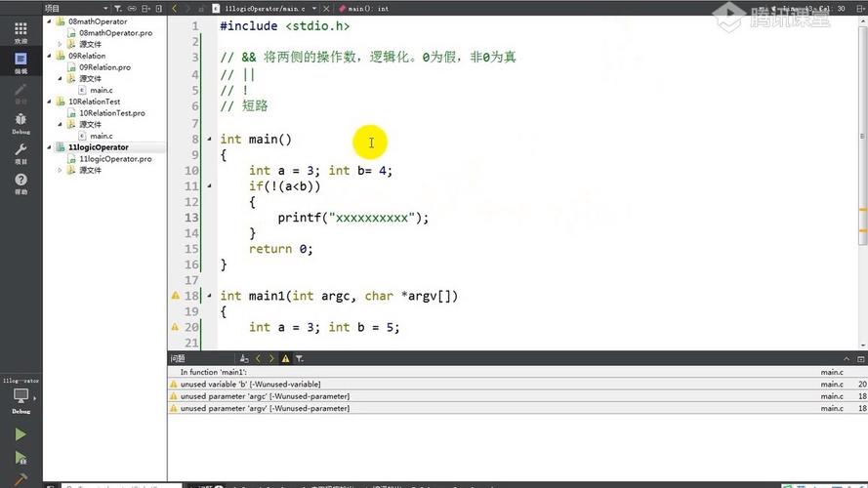Collapse the 08mathOperator project node
This screenshot has height=488, width=868.
pyautogui.click(x=49, y=21)
